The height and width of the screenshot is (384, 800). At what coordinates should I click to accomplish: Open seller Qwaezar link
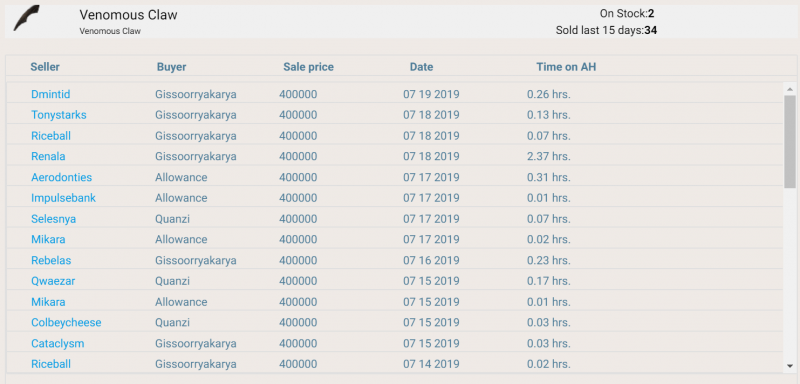pos(53,281)
